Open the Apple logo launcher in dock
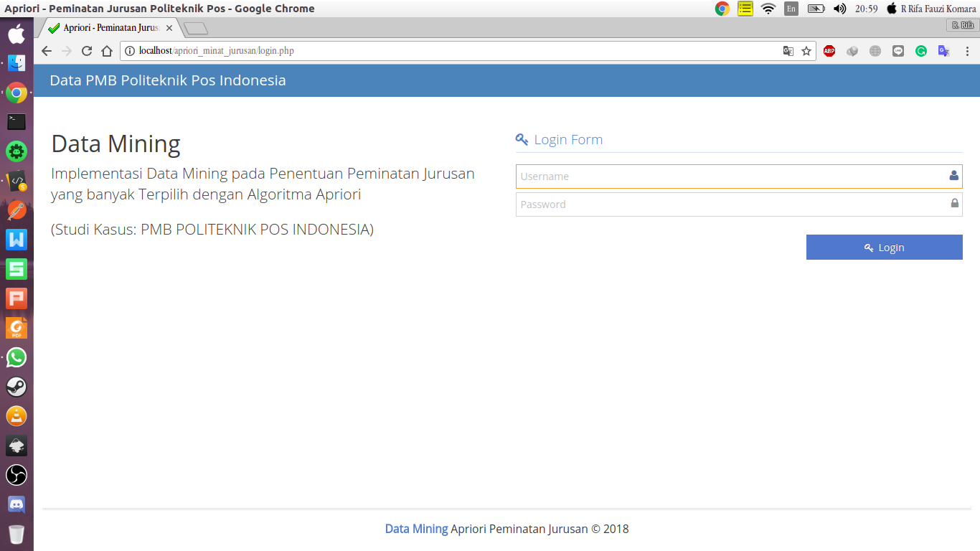 (17, 34)
